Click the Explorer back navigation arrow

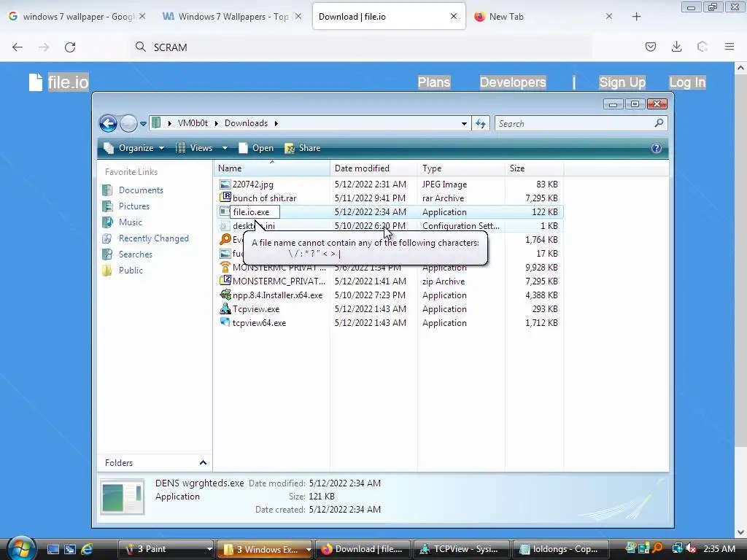[x=108, y=124]
